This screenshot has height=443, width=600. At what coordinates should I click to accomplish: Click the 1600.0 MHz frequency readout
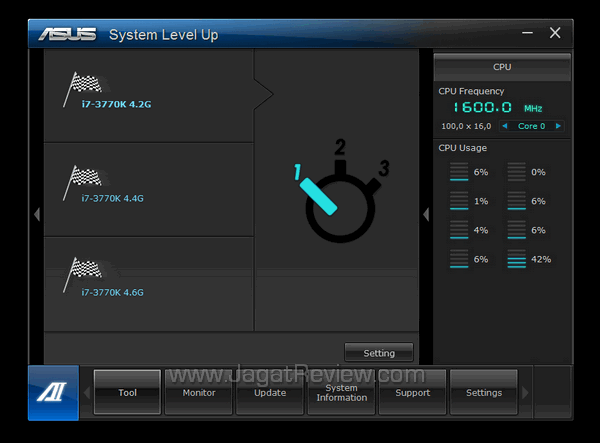[497, 107]
